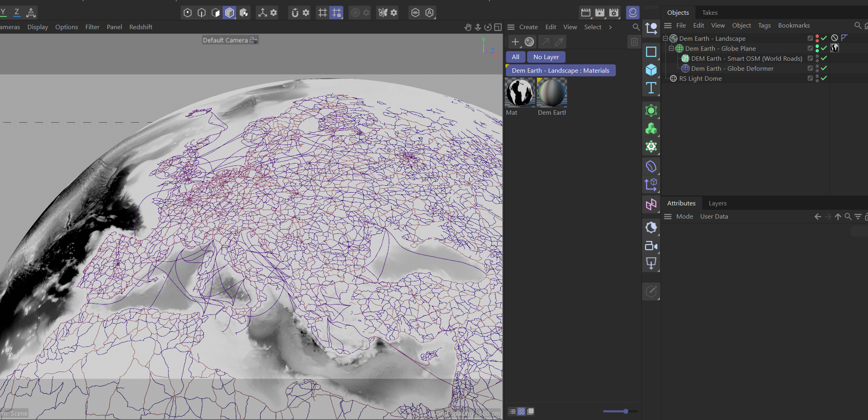Toggle enable checkmark for Globe Deformer
The height and width of the screenshot is (420, 868).
(x=824, y=68)
